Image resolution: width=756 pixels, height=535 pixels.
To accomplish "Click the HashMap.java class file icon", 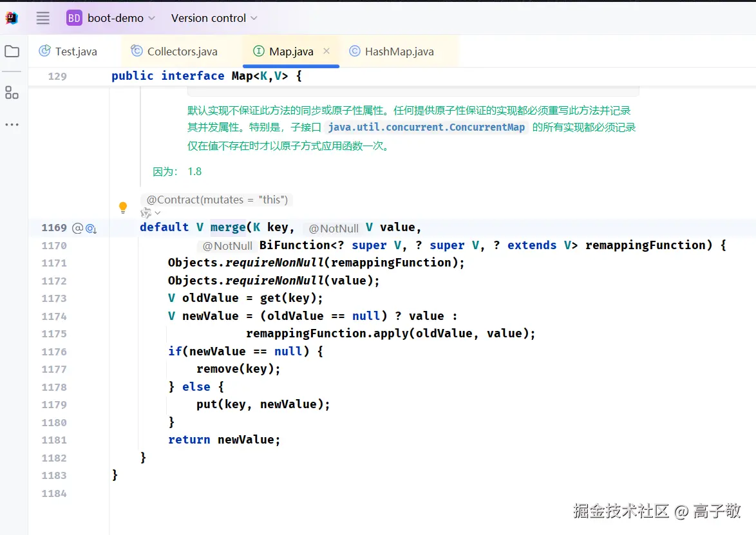I will click(354, 51).
